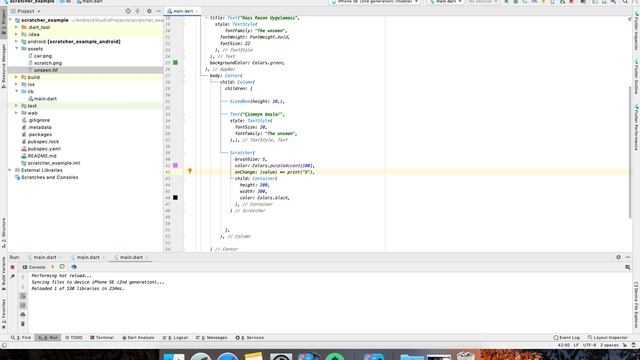The image size is (640, 360).
Task: Click the hot reload lightning icon
Action: 53,267
